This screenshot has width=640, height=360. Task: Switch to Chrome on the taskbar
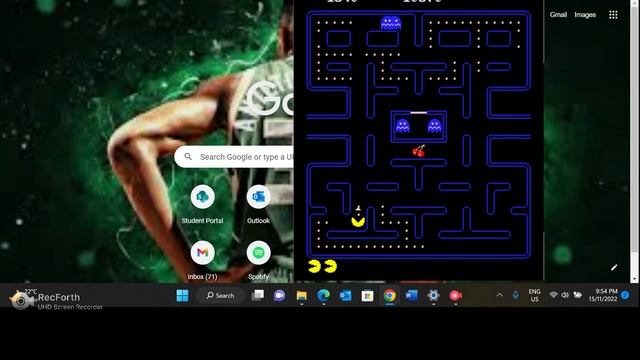tap(389, 295)
